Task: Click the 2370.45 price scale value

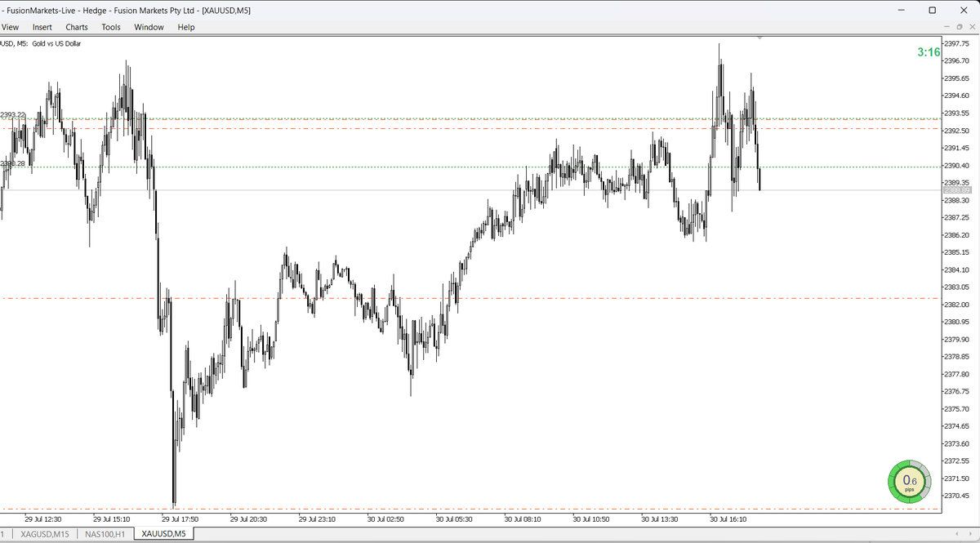Action: pos(956,496)
